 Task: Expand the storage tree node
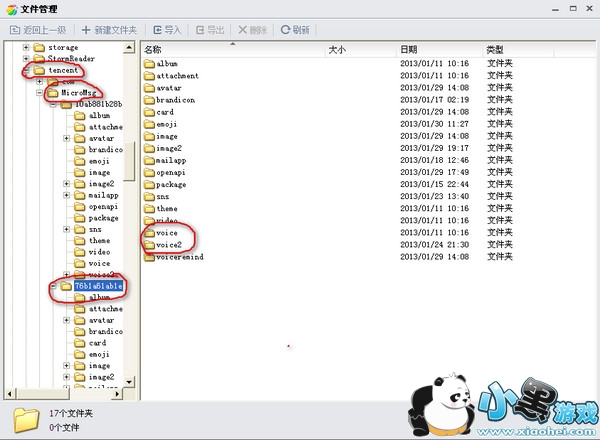26,47
